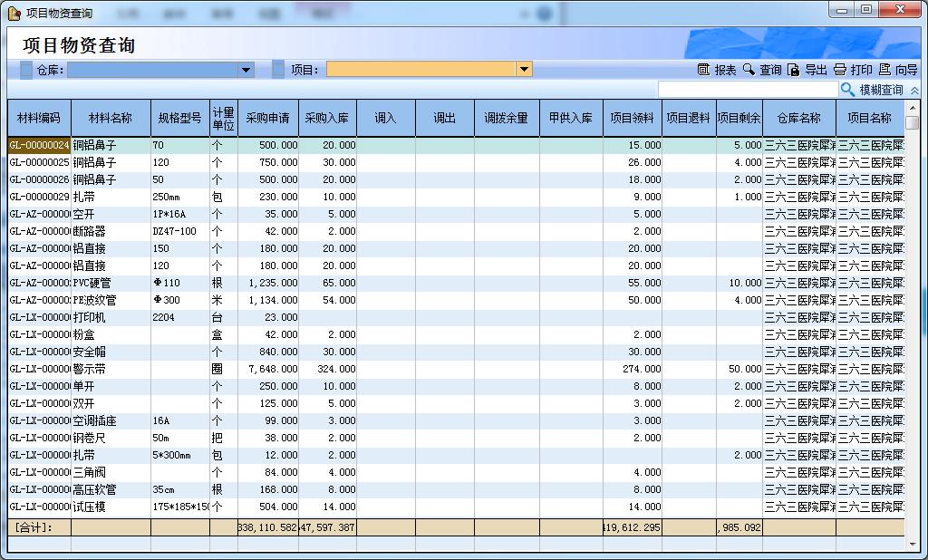This screenshot has width=928, height=560.
Task: Click the 导出 (export) toolbar icon
Action: coord(794,70)
